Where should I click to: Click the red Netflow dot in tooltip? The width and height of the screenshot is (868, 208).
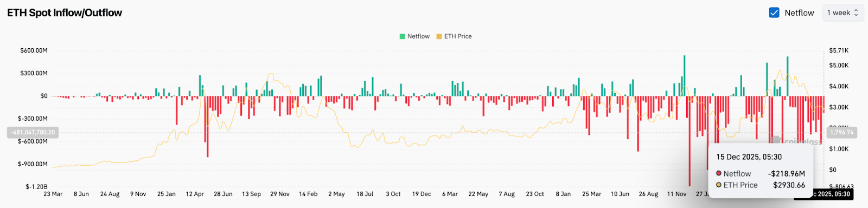pyautogui.click(x=719, y=173)
